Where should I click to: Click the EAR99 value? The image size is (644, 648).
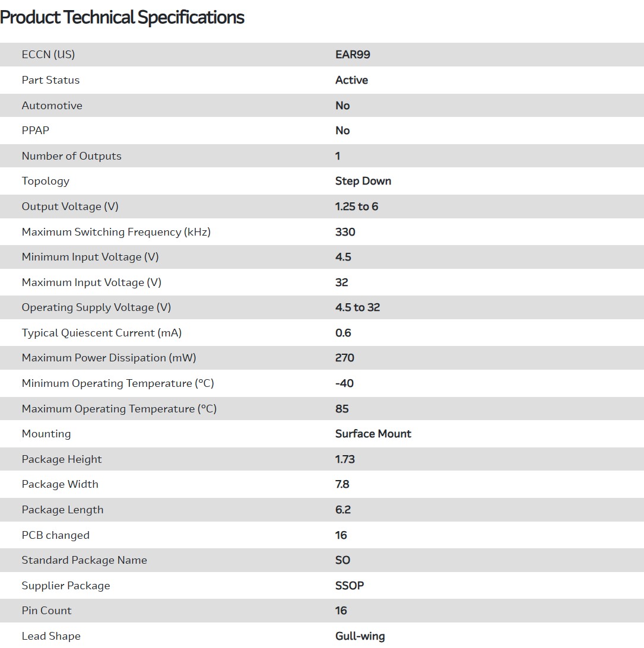(x=353, y=55)
